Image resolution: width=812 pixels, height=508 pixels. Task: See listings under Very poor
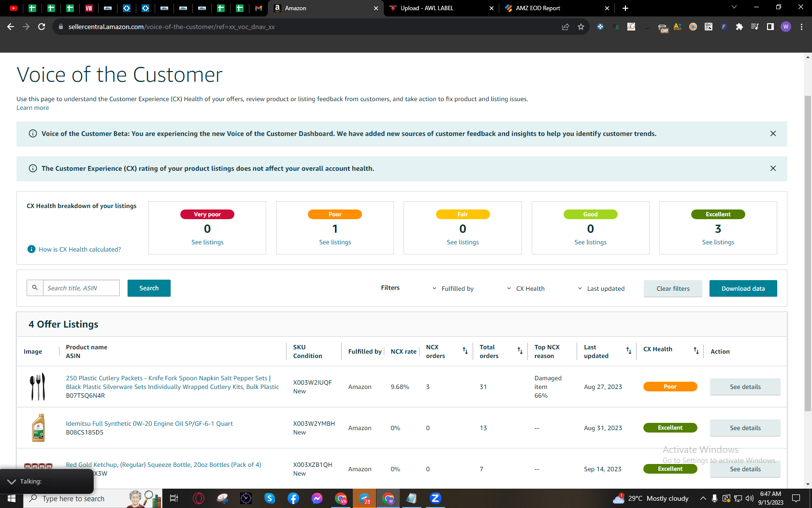click(x=207, y=242)
